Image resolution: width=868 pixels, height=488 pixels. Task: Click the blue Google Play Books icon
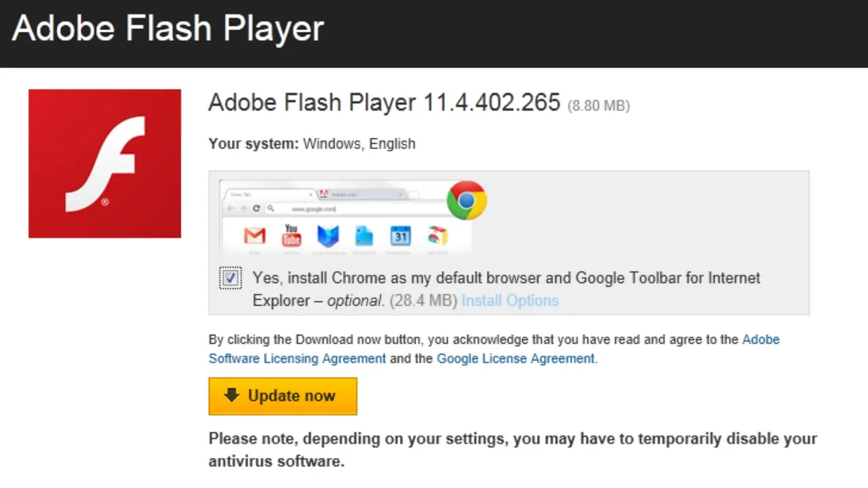pyautogui.click(x=328, y=236)
